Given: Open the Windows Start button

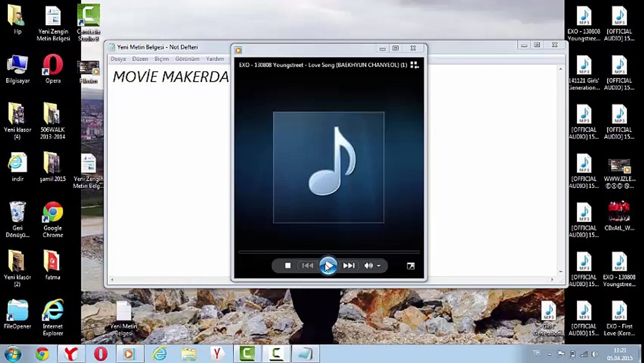Looking at the screenshot, I should click(x=12, y=354).
